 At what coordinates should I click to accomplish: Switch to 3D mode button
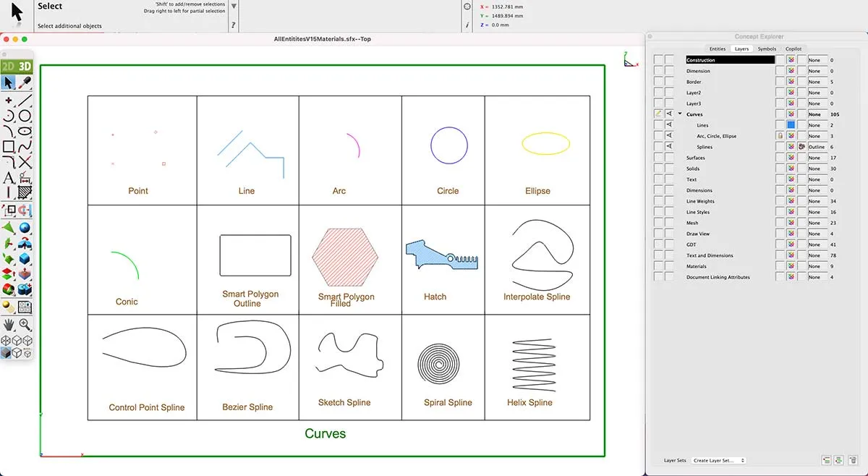(x=25, y=67)
